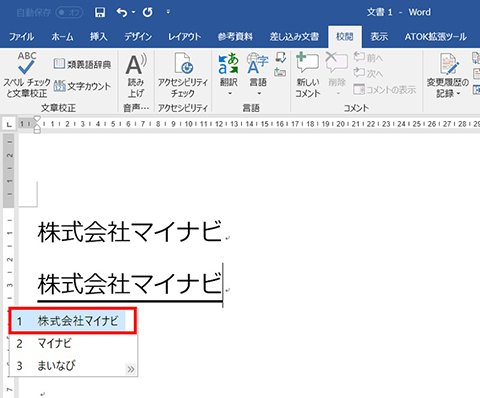The height and width of the screenshot is (398, 480).
Task: Click the undo arrow icon
Action: 122,12
